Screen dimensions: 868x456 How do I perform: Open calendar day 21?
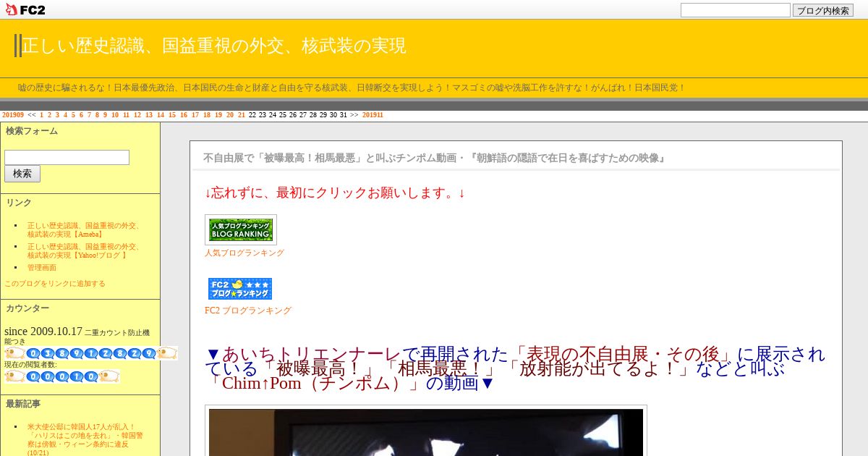click(242, 115)
